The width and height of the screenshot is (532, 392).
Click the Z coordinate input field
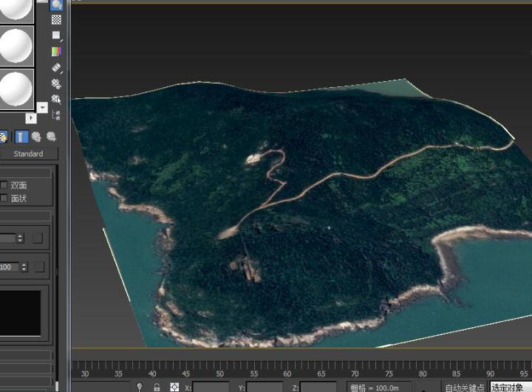(318, 388)
